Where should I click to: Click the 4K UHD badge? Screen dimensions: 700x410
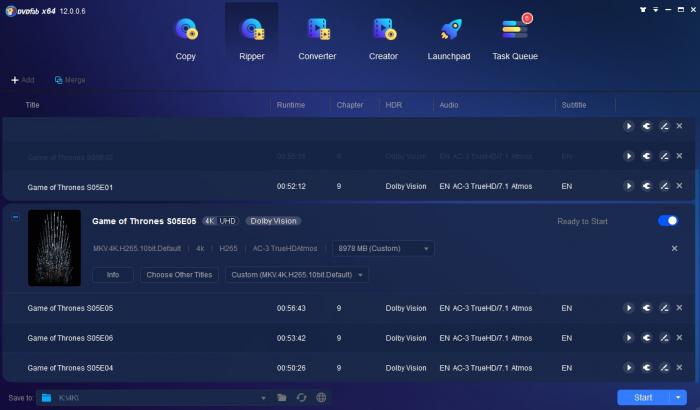[x=221, y=221]
